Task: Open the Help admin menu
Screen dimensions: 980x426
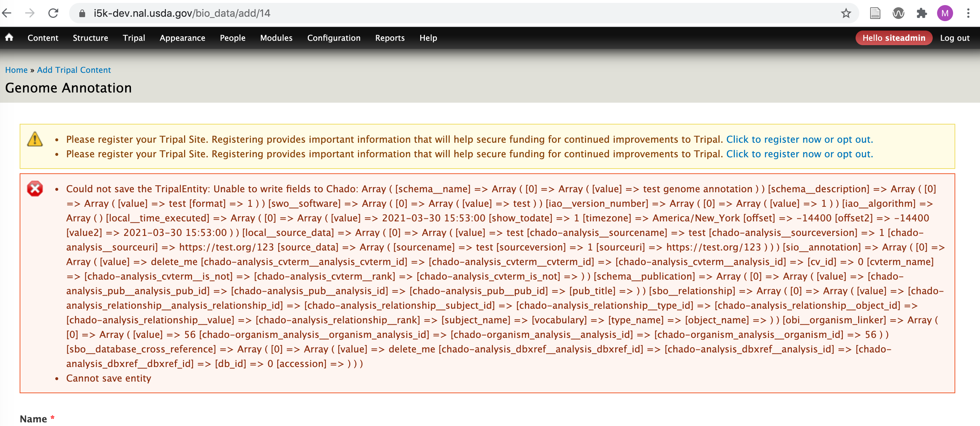Action: [429, 38]
